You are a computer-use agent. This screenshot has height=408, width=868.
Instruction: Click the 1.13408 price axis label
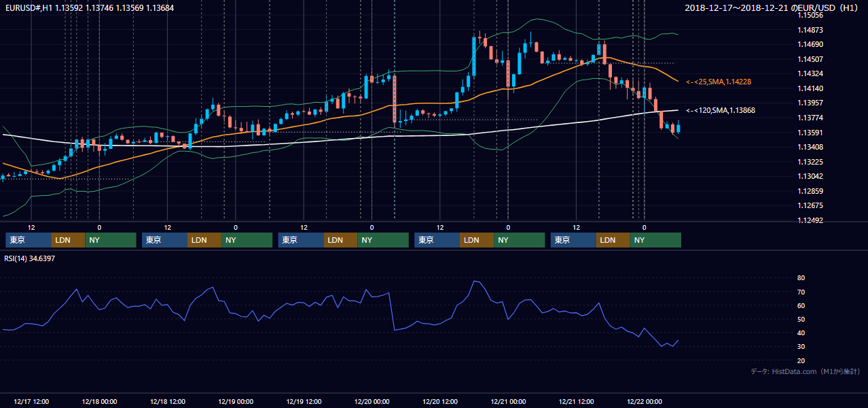coord(810,147)
